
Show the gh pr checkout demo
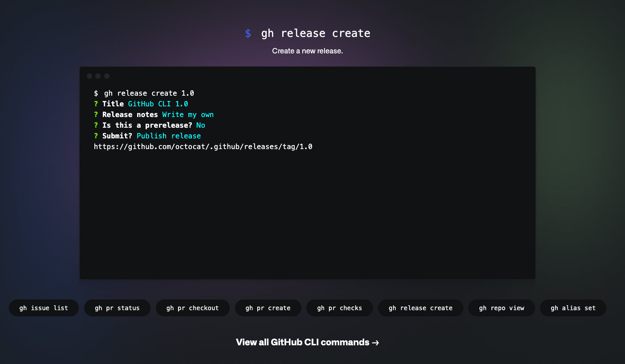point(193,308)
